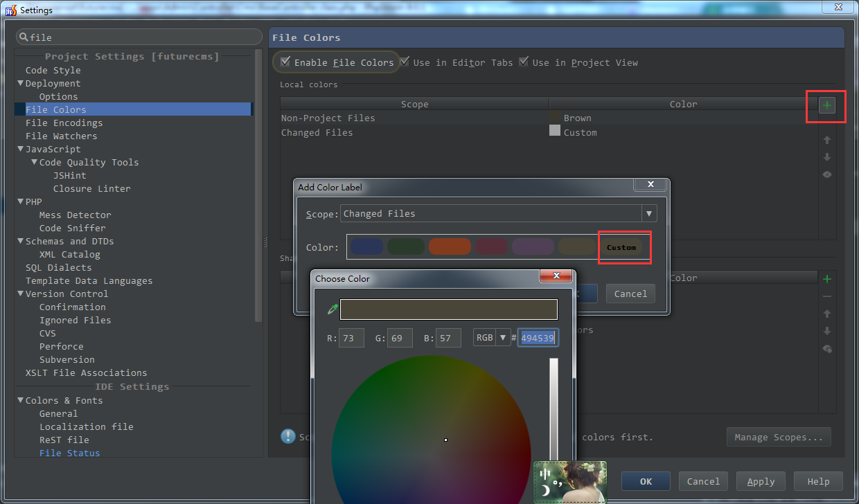Open XSLT File Associations settings
859x504 pixels.
[87, 372]
